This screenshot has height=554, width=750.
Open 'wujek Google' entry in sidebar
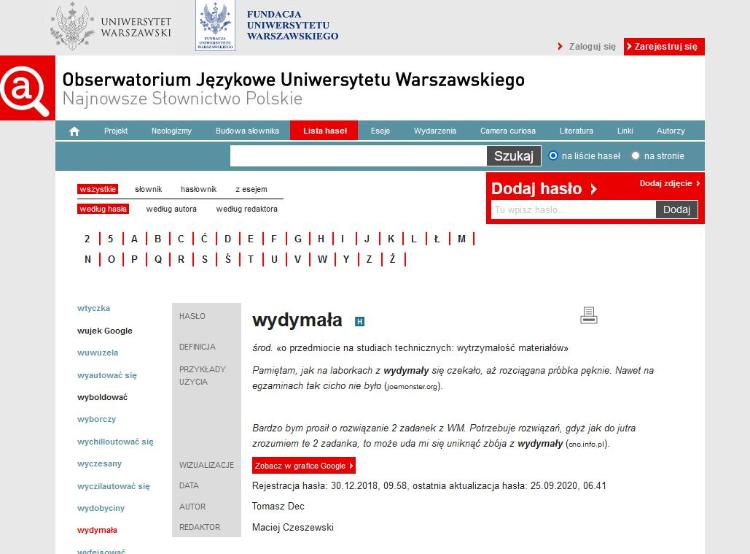click(x=105, y=330)
